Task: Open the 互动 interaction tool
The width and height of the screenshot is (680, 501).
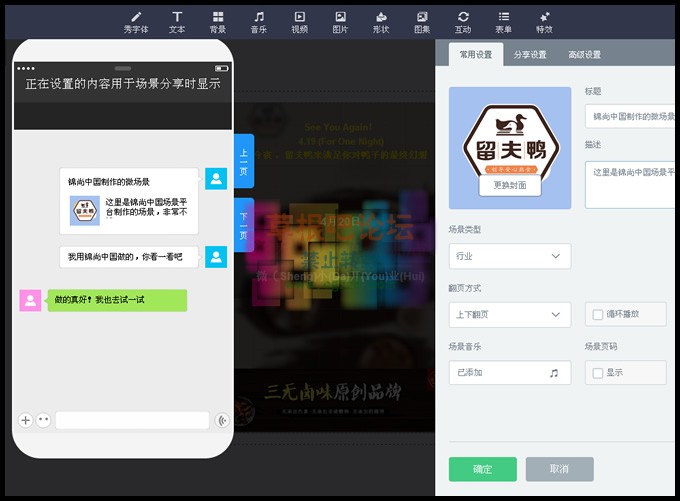Action: click(463, 23)
